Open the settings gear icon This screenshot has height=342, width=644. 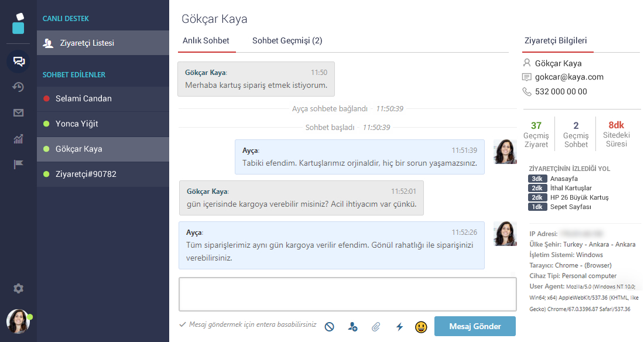pyautogui.click(x=18, y=288)
